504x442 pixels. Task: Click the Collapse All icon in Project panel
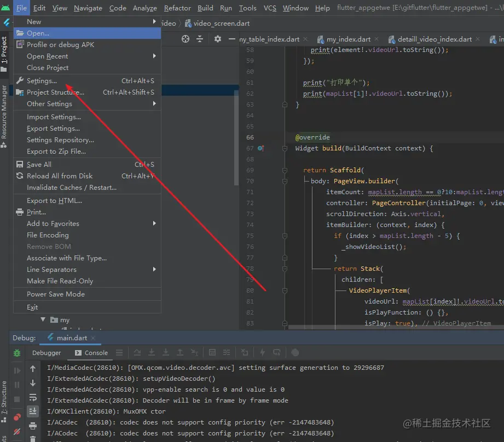200,39
